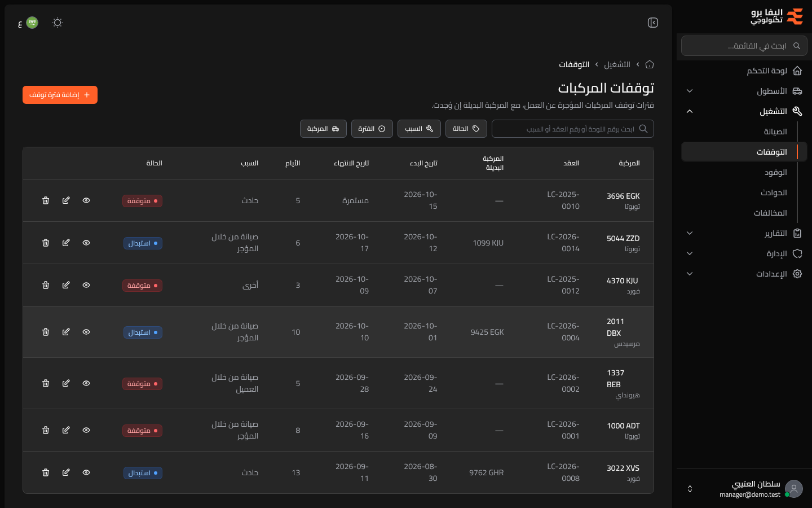Viewport: 812px width, 508px height.
Task: Edit the 1337 BEB downtime row
Action: [x=66, y=383]
